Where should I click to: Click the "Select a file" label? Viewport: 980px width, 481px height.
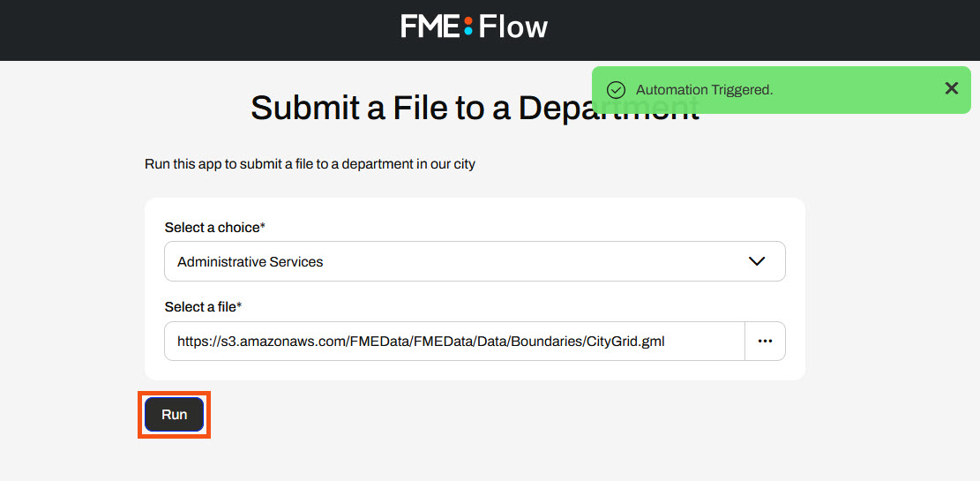tap(200, 307)
